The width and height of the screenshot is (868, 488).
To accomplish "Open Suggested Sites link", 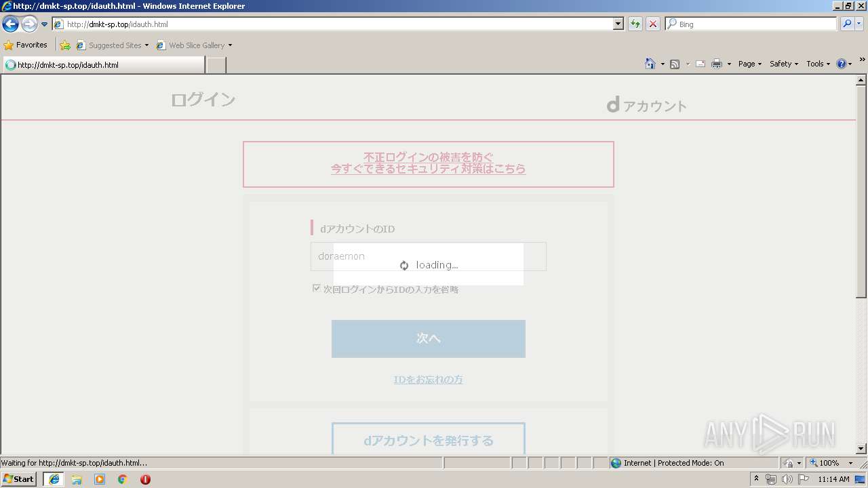I will coord(112,45).
